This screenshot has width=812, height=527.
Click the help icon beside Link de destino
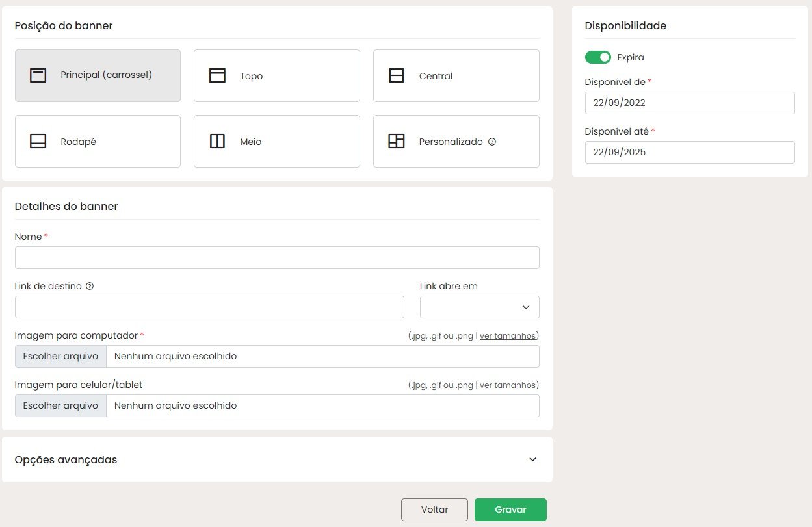[90, 286]
